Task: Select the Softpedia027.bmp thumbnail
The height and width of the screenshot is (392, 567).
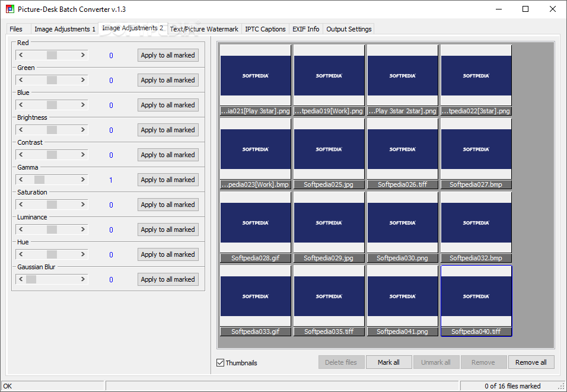Action: 476,154
